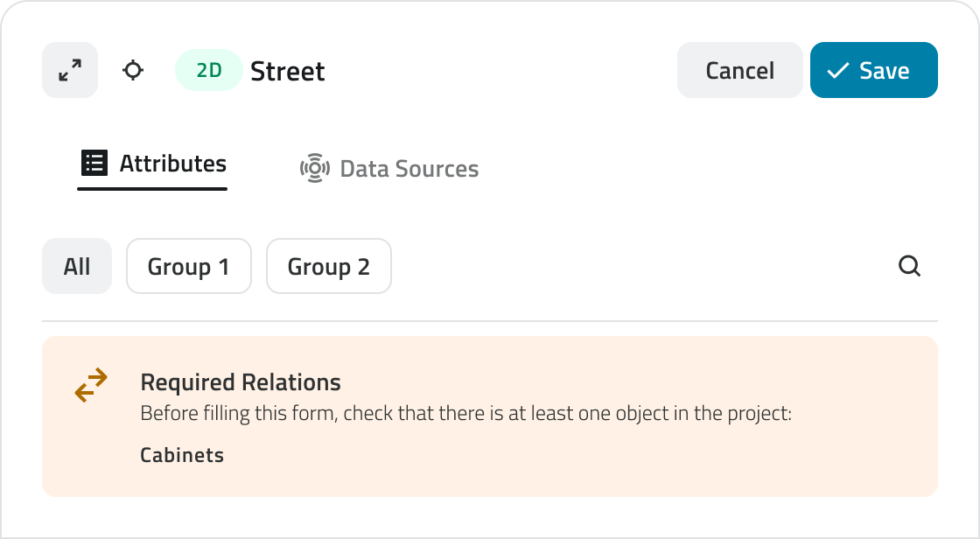Click the checkmark icon in Save
This screenshot has height=539, width=980.
point(838,70)
